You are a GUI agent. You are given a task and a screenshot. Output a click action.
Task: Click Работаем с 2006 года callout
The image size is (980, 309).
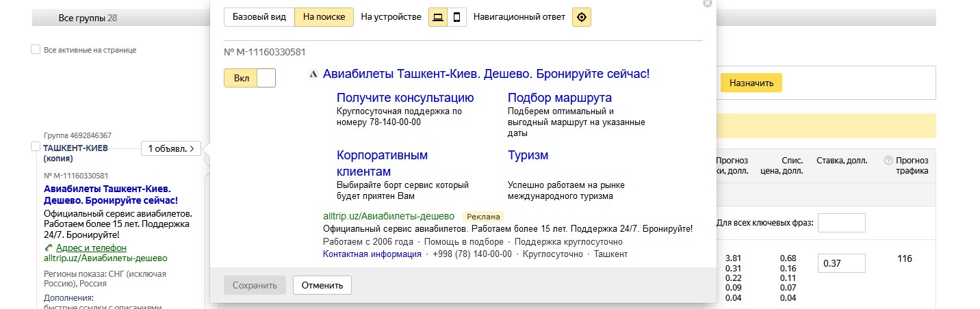(x=367, y=241)
